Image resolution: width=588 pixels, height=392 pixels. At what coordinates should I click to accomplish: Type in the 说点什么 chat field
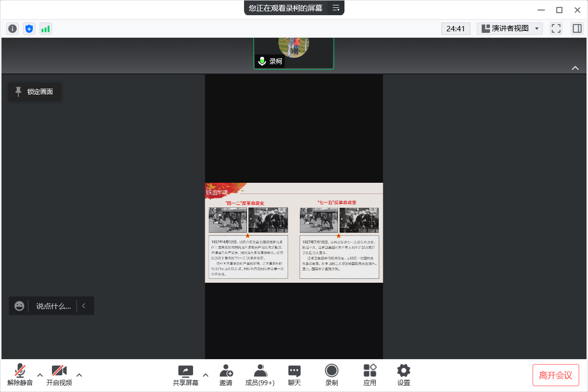pyautogui.click(x=53, y=306)
